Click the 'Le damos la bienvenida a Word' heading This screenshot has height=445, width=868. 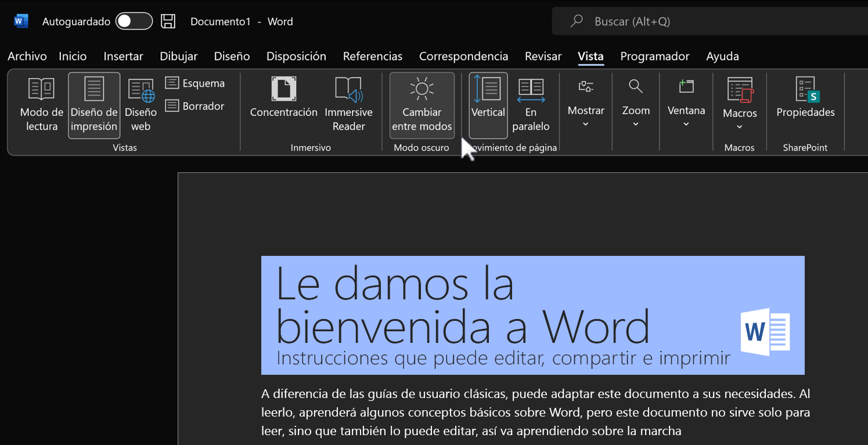click(x=463, y=305)
